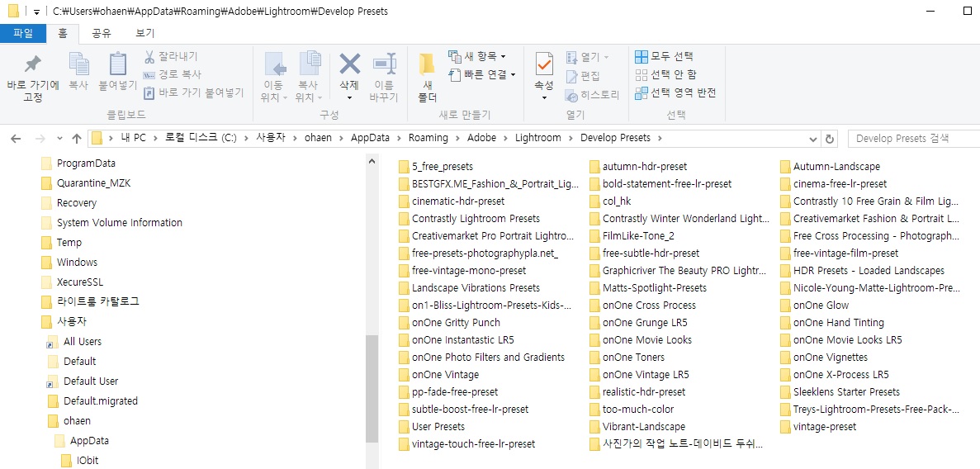Select the onOne Vignettes folder
This screenshot has height=469, width=980.
830,358
